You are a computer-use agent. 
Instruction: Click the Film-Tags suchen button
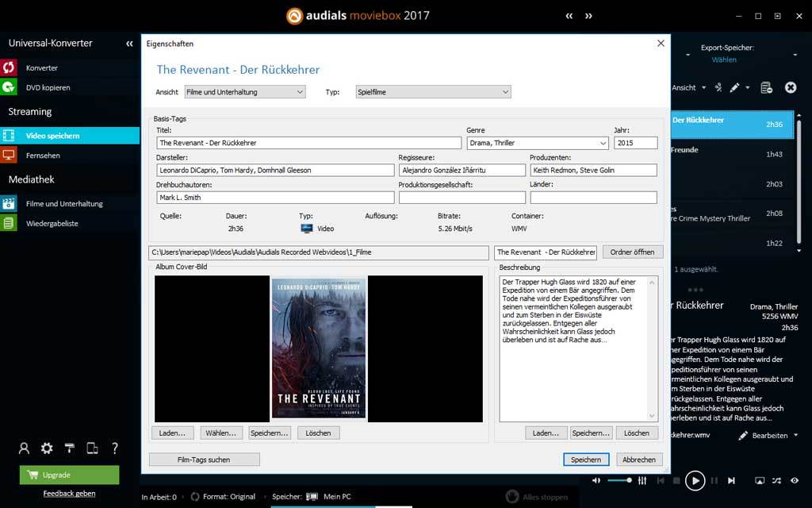click(204, 460)
